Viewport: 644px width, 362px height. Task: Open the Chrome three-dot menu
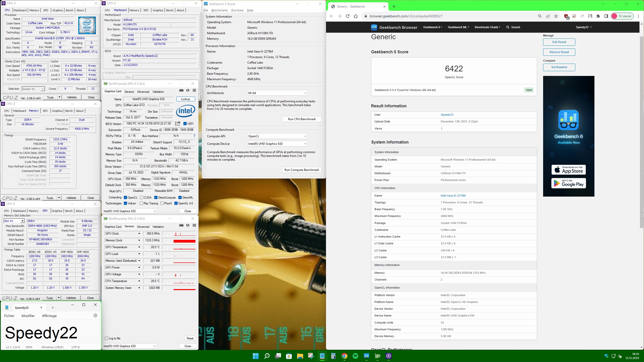click(x=638, y=16)
